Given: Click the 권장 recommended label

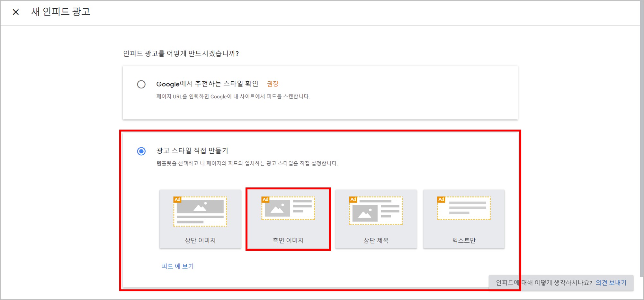Looking at the screenshot, I should [x=272, y=84].
